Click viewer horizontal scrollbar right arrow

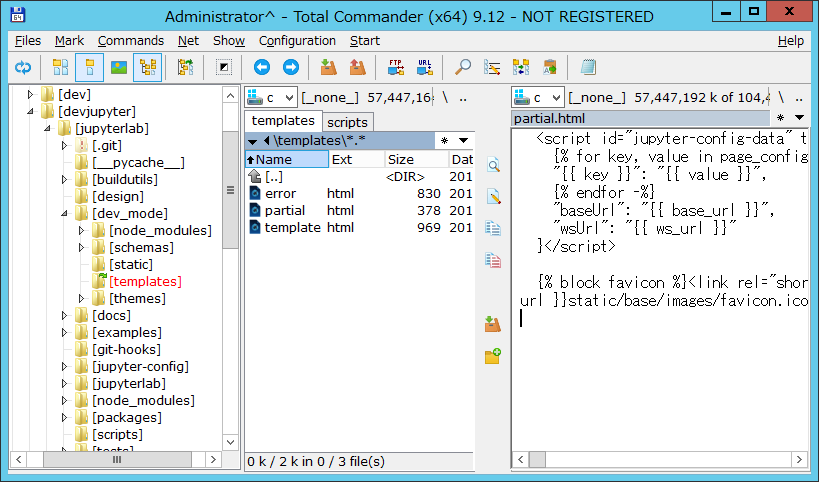click(x=799, y=460)
